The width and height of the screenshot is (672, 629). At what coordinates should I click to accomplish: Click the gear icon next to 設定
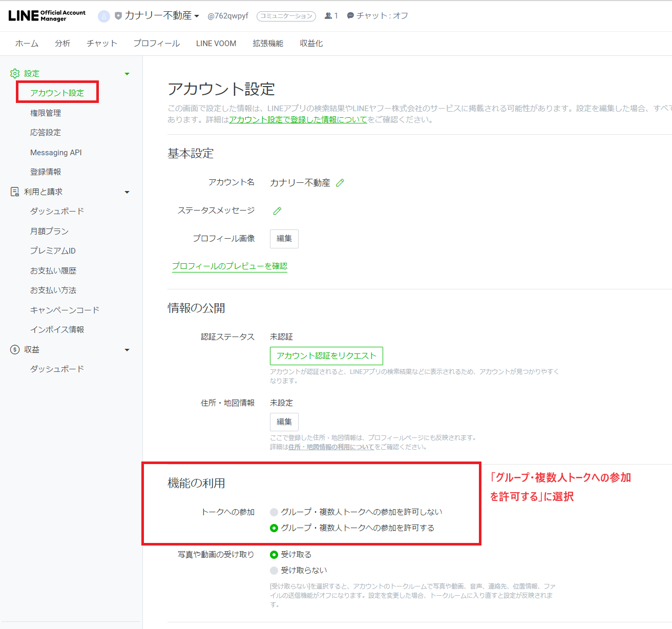point(15,73)
